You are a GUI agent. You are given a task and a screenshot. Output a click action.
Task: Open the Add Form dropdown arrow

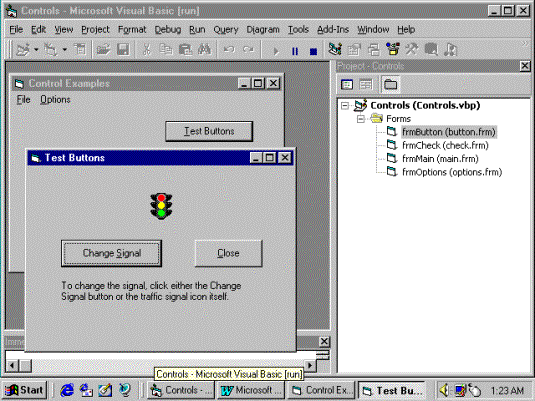[64, 50]
